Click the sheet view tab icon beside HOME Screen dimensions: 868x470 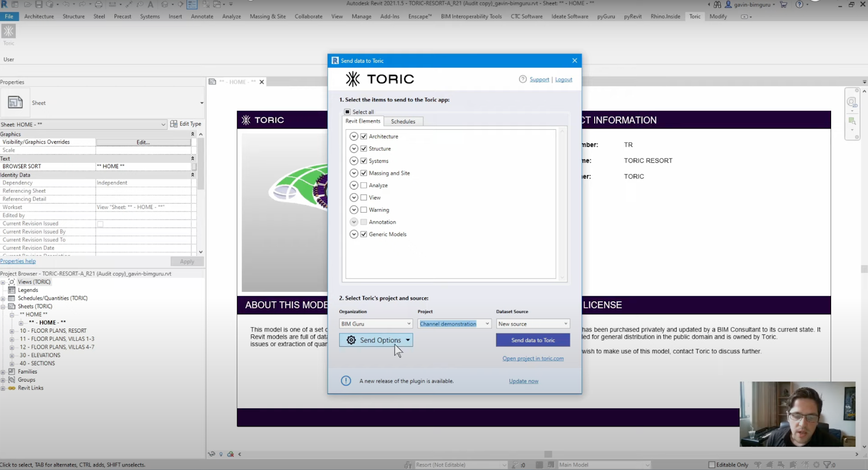(x=212, y=82)
